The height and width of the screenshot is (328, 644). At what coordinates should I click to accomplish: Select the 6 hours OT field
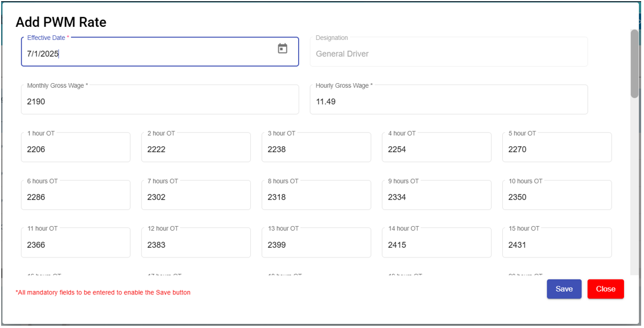tap(75, 197)
